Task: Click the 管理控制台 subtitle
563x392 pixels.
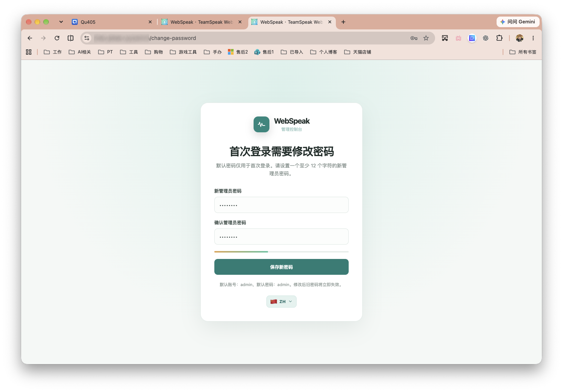Action: [292, 129]
